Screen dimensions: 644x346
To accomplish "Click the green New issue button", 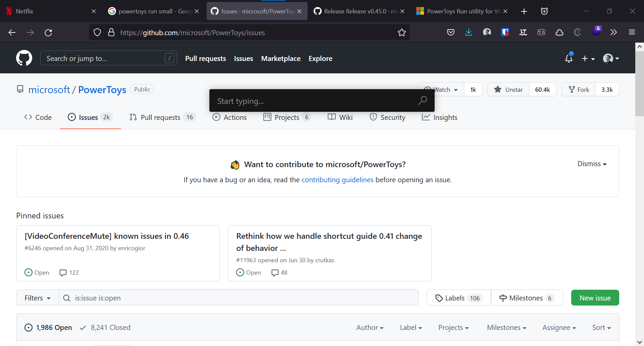I will pos(595,298).
